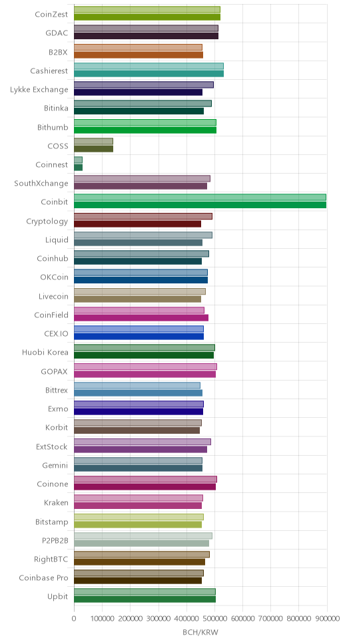
Task: Click the GOPAX magenta bar
Action: tap(145, 374)
